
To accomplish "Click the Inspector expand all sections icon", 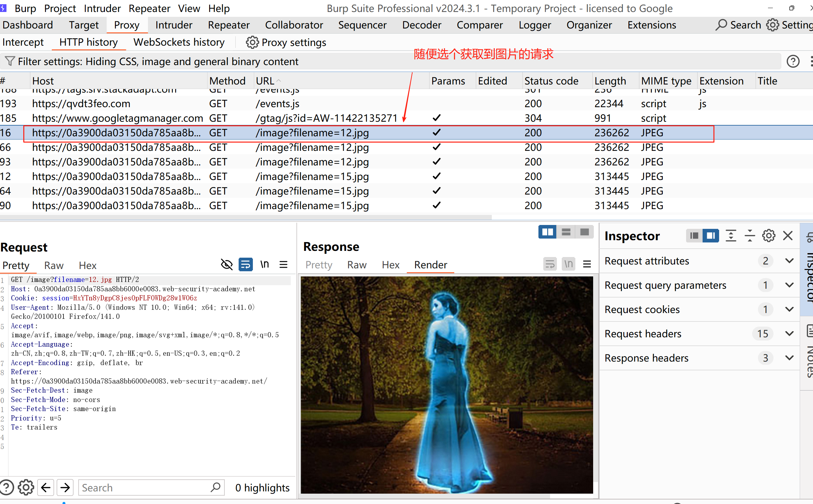I will (731, 236).
